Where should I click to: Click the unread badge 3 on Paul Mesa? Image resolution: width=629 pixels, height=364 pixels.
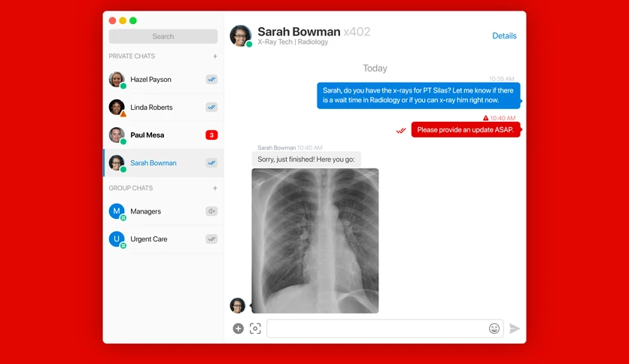pos(211,135)
